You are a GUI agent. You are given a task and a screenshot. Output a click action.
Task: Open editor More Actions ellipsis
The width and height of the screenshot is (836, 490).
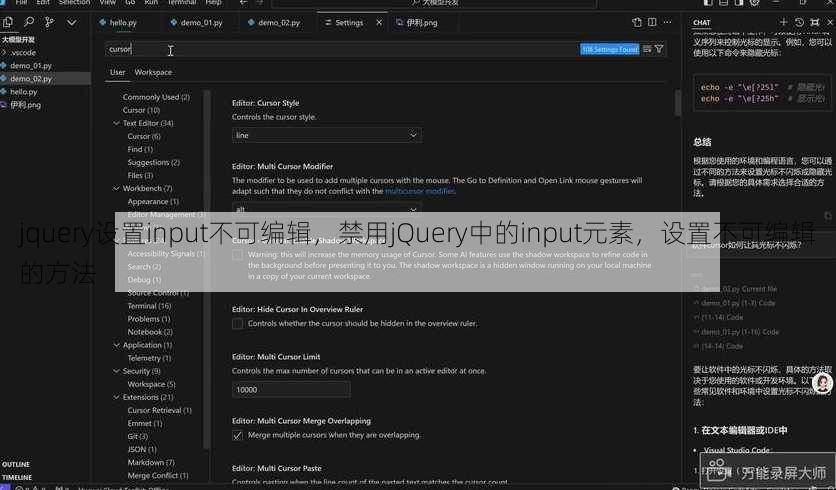[x=668, y=22]
